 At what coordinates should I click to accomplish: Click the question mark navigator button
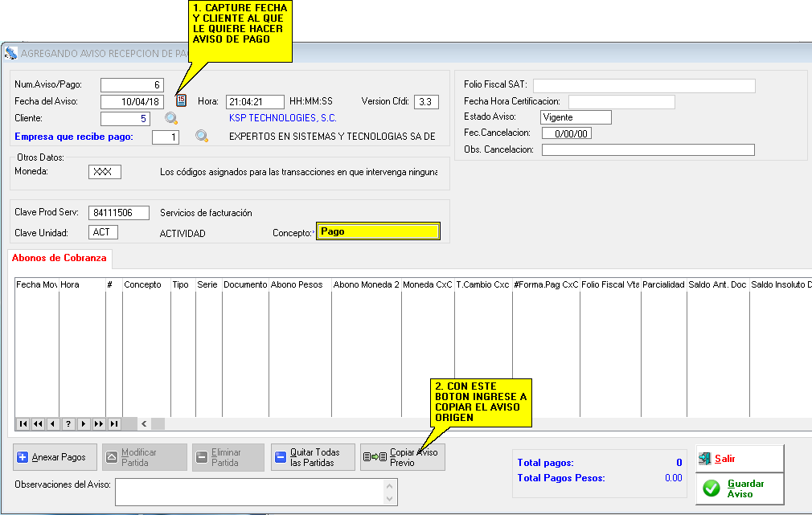click(x=68, y=424)
